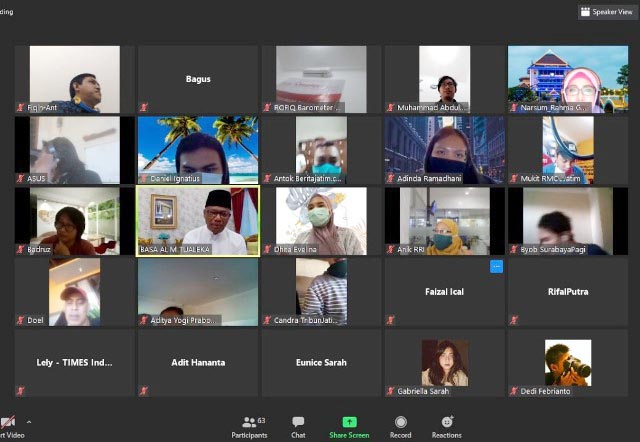Image resolution: width=640 pixels, height=442 pixels.
Task: Click muted mic icon on RifalPutra tile
Action: [x=513, y=320]
